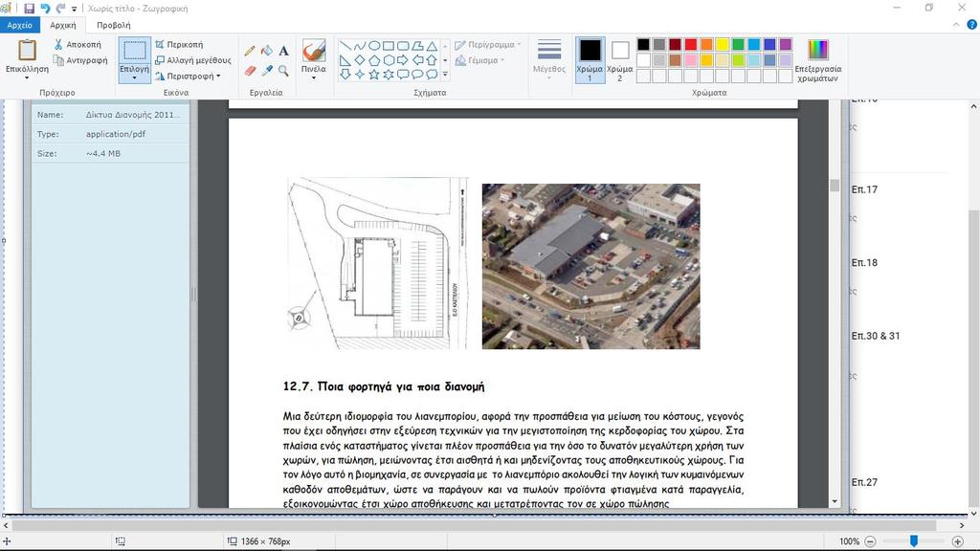Pick the red color swatch

click(x=691, y=44)
